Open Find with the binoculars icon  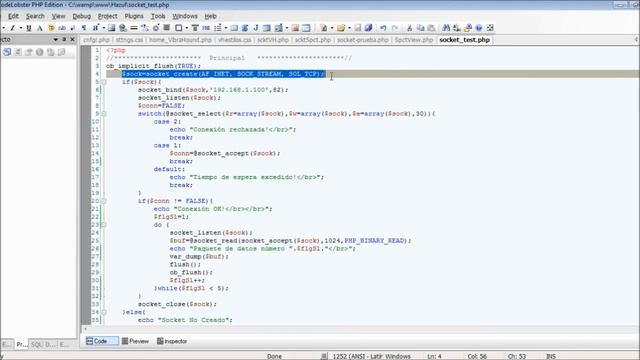pos(446,28)
